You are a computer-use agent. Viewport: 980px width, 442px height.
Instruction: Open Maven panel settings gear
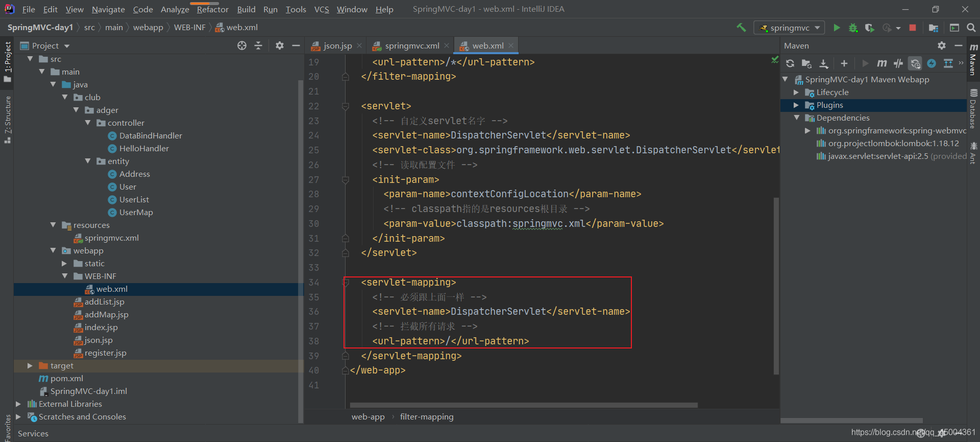pos(942,45)
